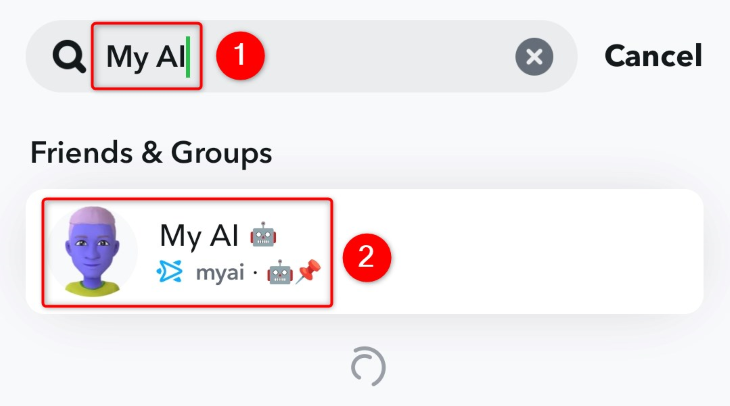Click robot emoji beside My AI name

pyautogui.click(x=263, y=236)
